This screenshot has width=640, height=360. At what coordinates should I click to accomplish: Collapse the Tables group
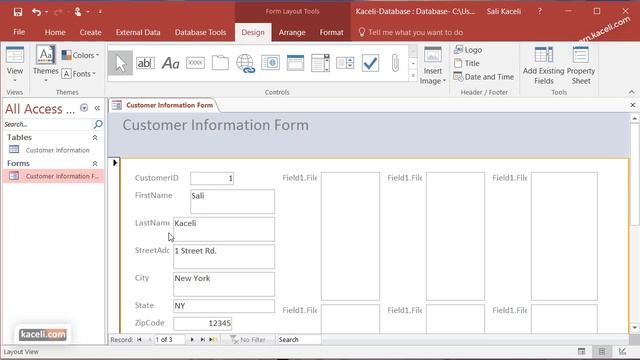tap(95, 138)
